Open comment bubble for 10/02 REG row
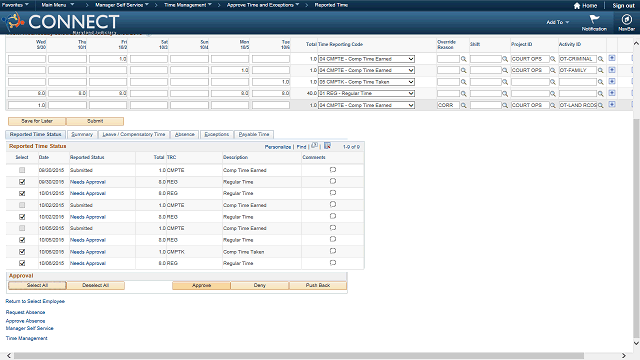The width and height of the screenshot is (640, 360). tap(333, 216)
